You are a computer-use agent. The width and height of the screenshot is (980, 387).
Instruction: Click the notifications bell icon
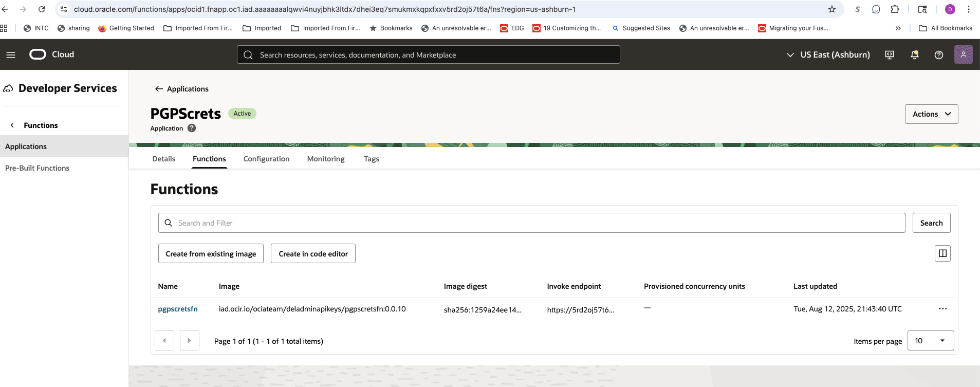coord(914,55)
